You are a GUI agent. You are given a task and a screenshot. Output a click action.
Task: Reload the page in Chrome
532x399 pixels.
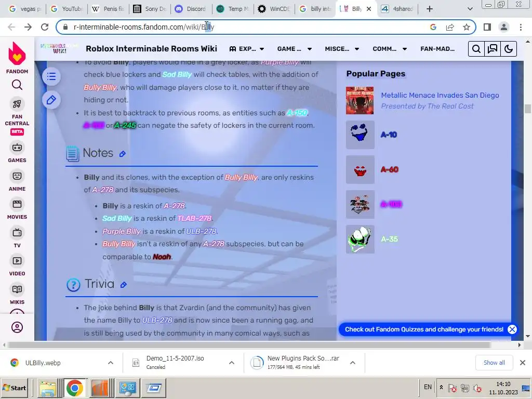coord(45,27)
